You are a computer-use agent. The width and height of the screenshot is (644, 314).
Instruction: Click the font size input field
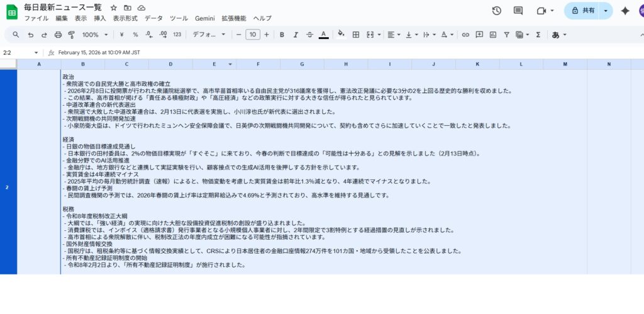point(252,35)
